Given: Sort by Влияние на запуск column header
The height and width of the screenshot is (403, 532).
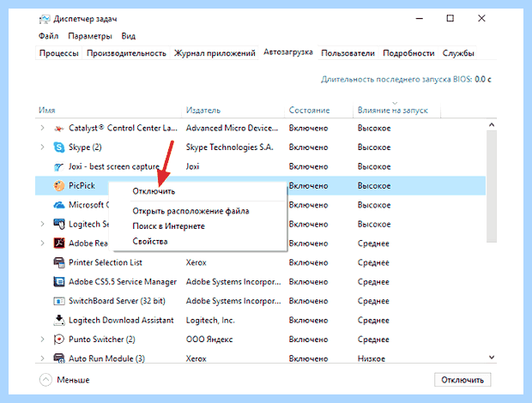Looking at the screenshot, I should point(397,110).
